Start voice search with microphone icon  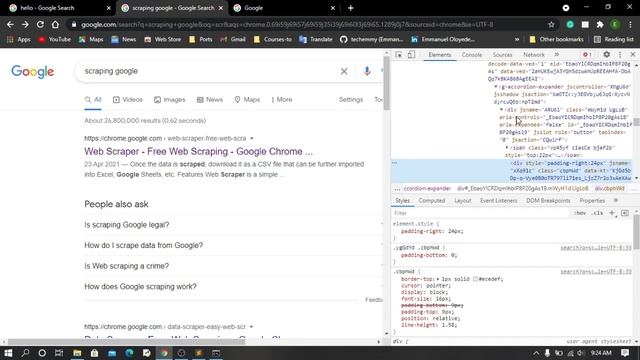367,71
